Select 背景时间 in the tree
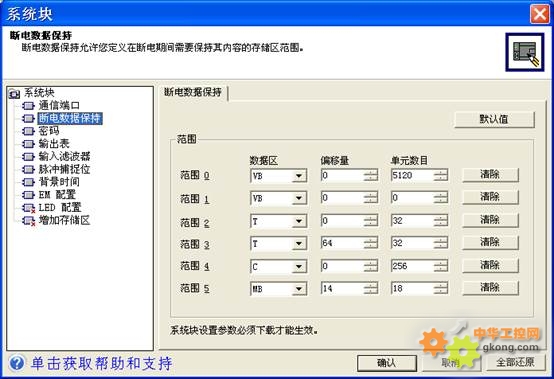554x379 pixels. tap(59, 182)
